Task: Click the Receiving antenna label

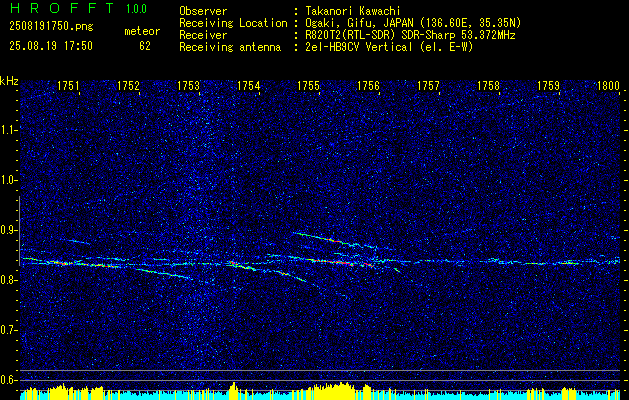Action: pyautogui.click(x=230, y=47)
